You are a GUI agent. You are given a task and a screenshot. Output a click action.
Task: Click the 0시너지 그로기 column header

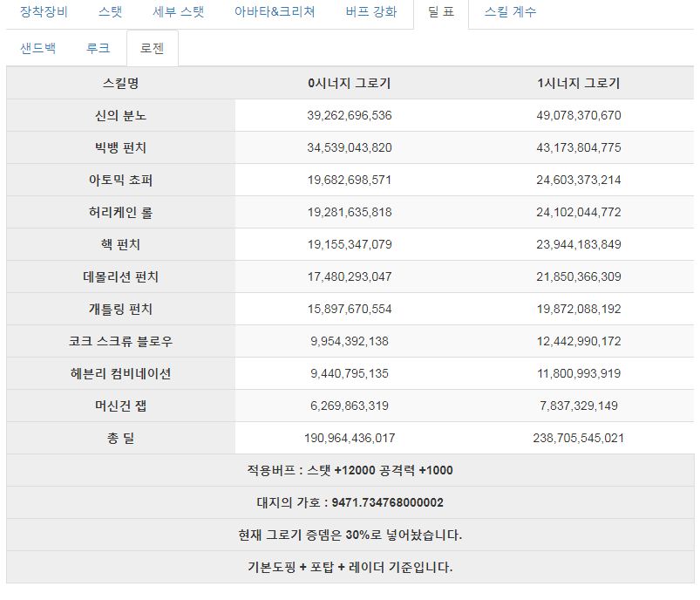click(349, 83)
